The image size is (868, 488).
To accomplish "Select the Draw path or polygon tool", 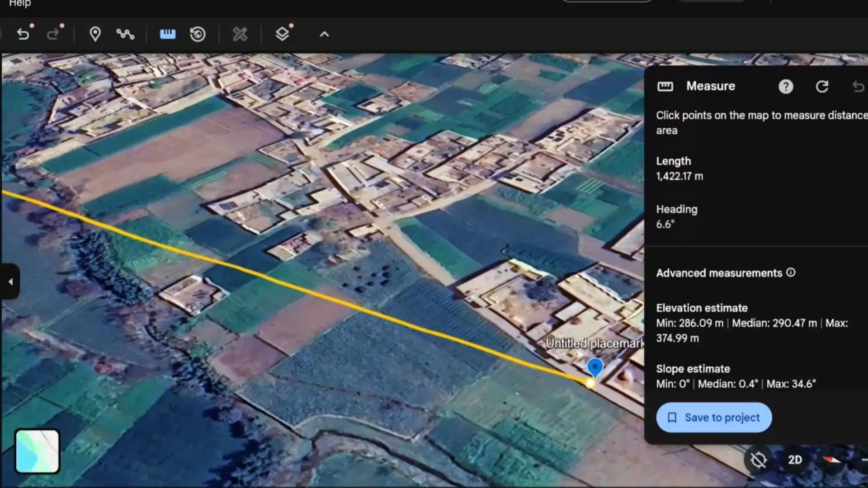I will pyautogui.click(x=125, y=34).
